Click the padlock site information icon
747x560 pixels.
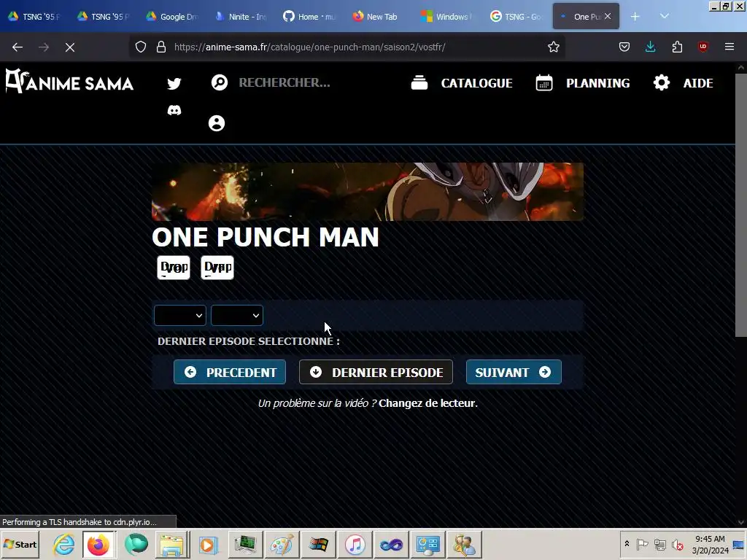(161, 47)
